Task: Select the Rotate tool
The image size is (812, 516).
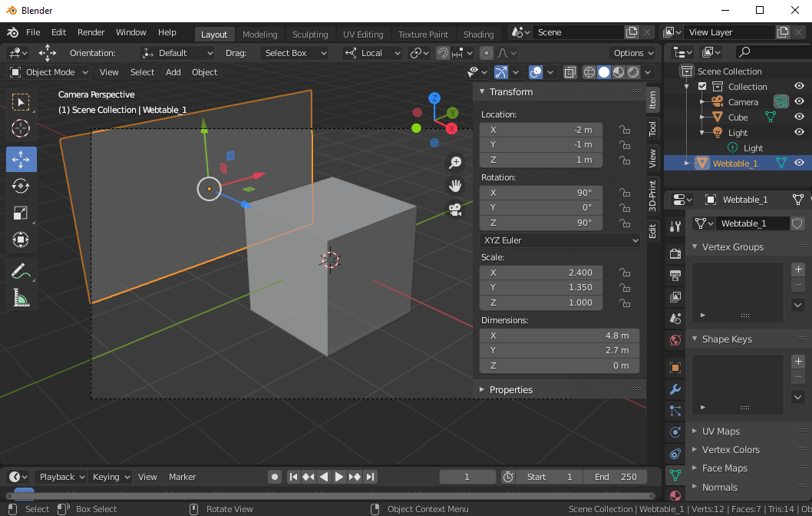Action: pos(21,186)
